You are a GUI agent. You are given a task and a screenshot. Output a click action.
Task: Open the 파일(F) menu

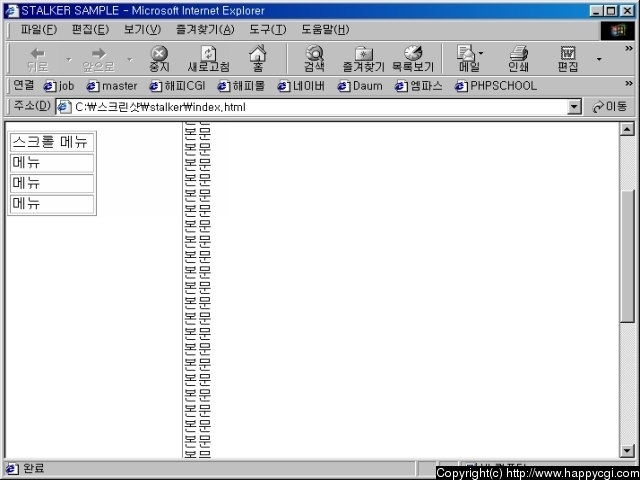tap(38, 30)
